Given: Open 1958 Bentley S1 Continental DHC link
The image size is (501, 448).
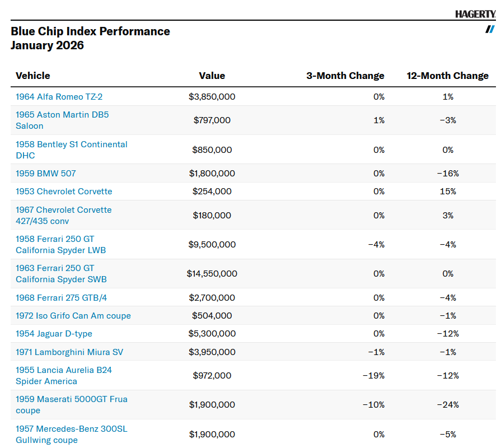Looking at the screenshot, I should 71,144.
